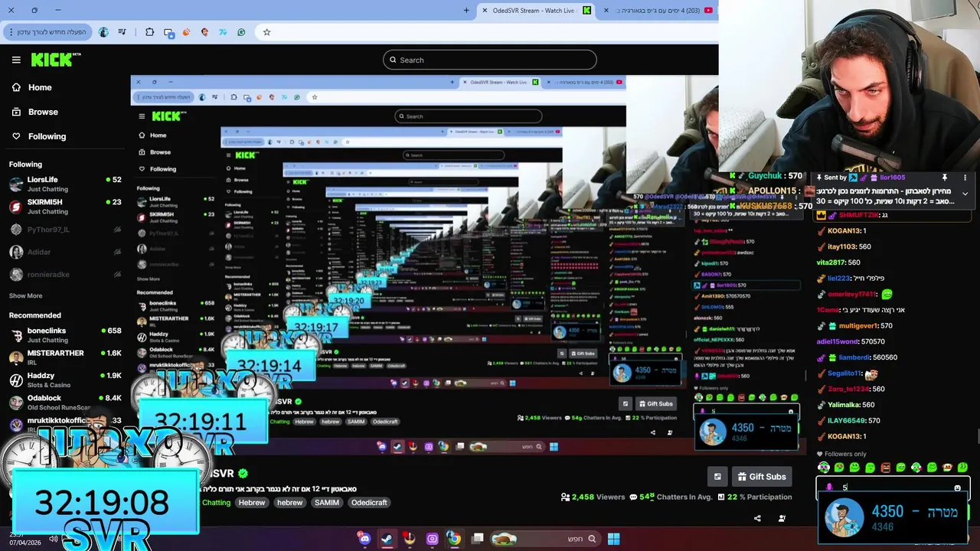Screen dimensions: 980x551
Task: Click the purple identity icon in chat input
Action: coord(829,487)
